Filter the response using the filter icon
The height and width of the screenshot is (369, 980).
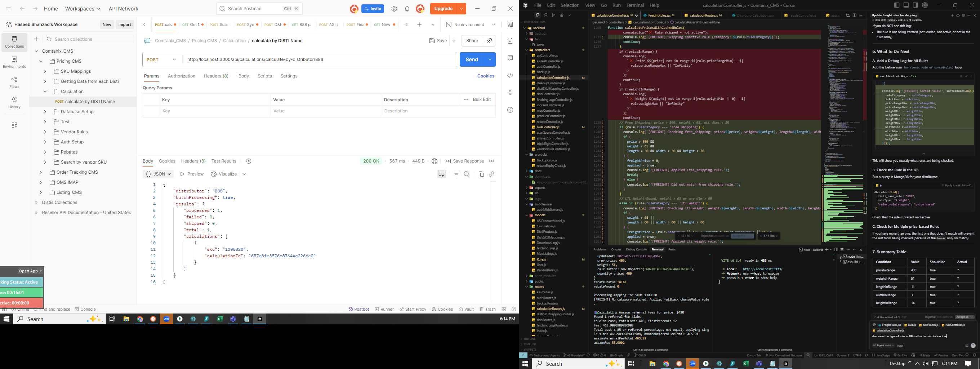[x=456, y=174]
